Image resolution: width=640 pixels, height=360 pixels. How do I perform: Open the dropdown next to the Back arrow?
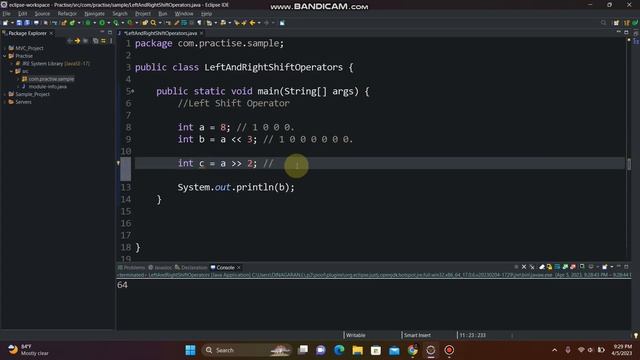[x=259, y=23]
